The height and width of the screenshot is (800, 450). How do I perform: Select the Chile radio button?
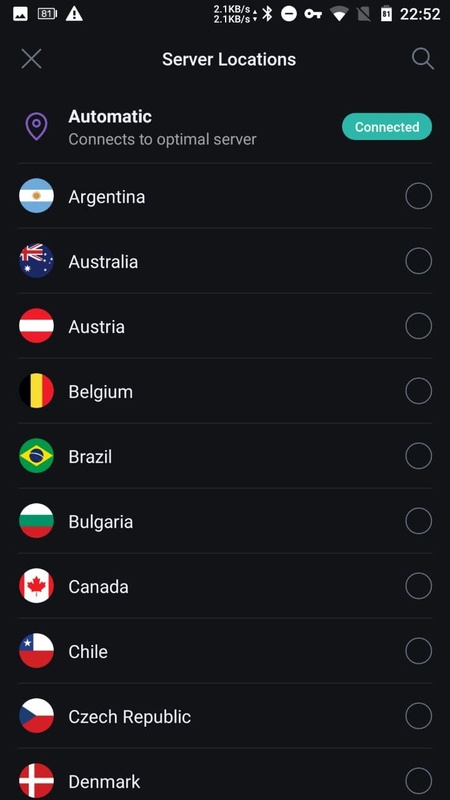click(x=418, y=651)
